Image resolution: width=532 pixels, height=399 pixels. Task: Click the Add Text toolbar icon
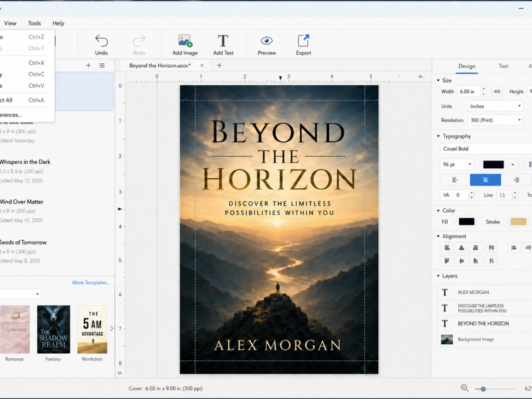coord(223,41)
